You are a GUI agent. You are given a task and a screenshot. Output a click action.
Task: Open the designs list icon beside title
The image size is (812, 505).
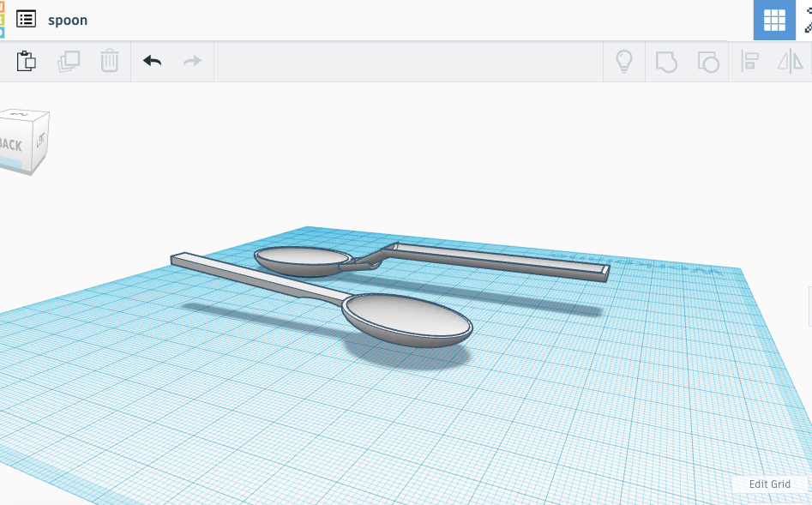click(27, 19)
